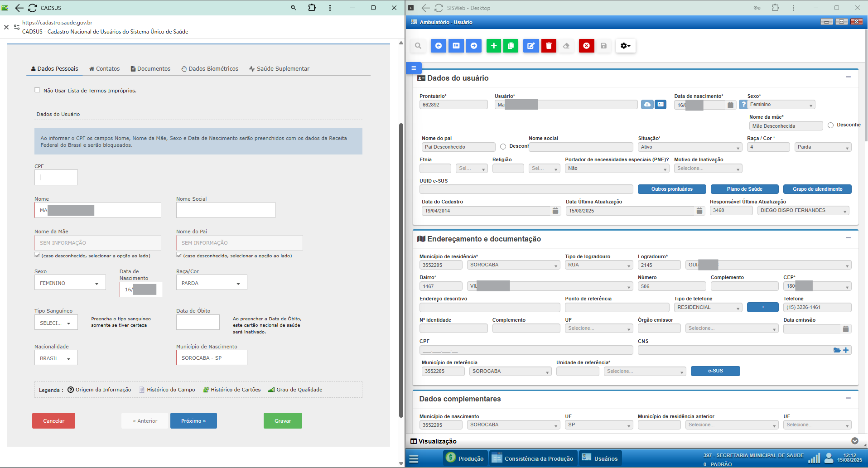Open the Raça/Cor PARDA dropdown
Image resolution: width=868 pixels, height=468 pixels.
(x=212, y=283)
